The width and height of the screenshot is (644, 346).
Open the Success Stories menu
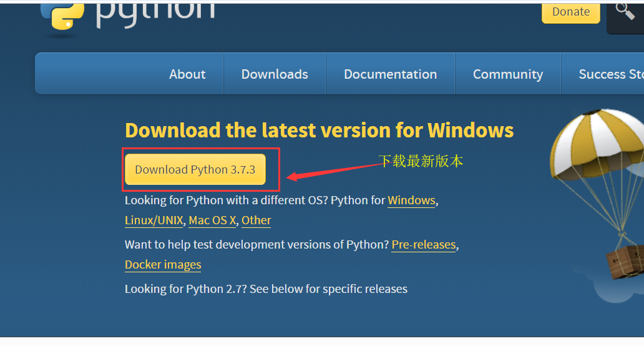click(611, 74)
